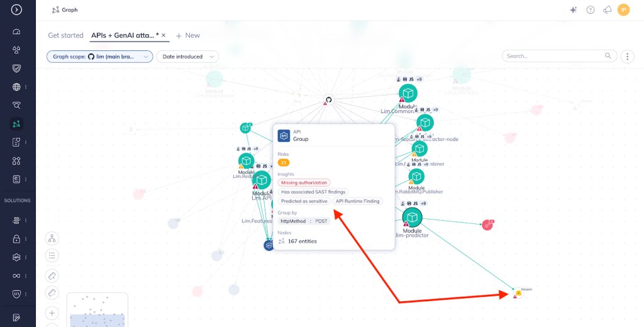Close the APIs + GenAI tab

click(164, 35)
